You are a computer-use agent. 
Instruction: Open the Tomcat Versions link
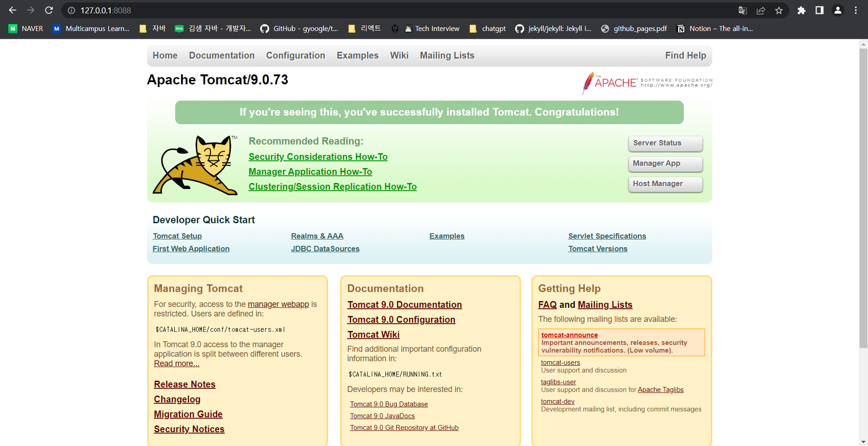598,249
